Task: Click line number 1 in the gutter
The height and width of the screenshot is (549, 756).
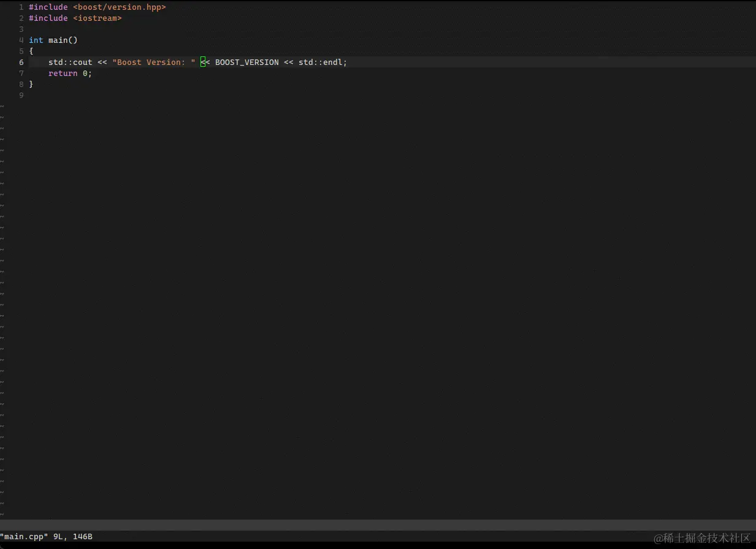Action: pos(21,7)
